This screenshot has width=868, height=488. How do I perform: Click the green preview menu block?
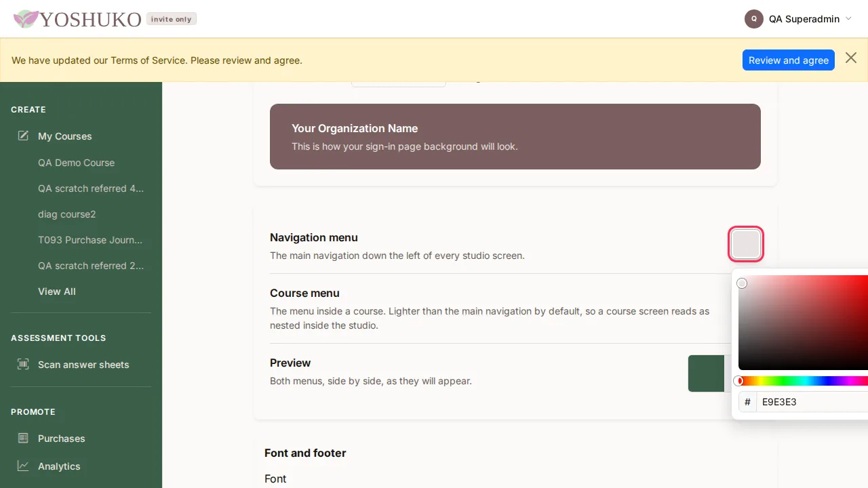click(706, 373)
